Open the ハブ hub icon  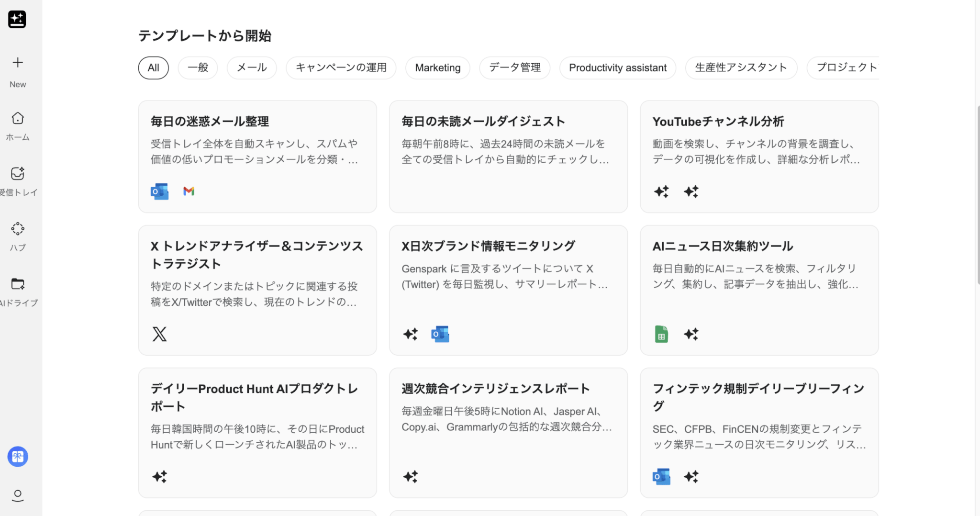coord(18,229)
